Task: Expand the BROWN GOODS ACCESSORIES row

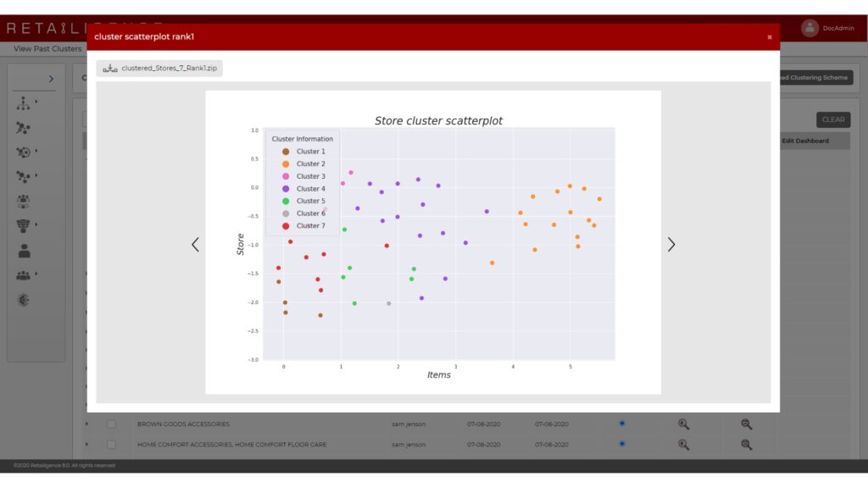Action: click(86, 424)
